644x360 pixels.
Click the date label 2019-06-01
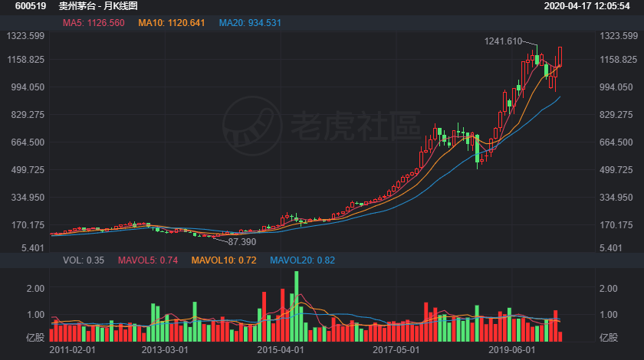[x=512, y=350]
